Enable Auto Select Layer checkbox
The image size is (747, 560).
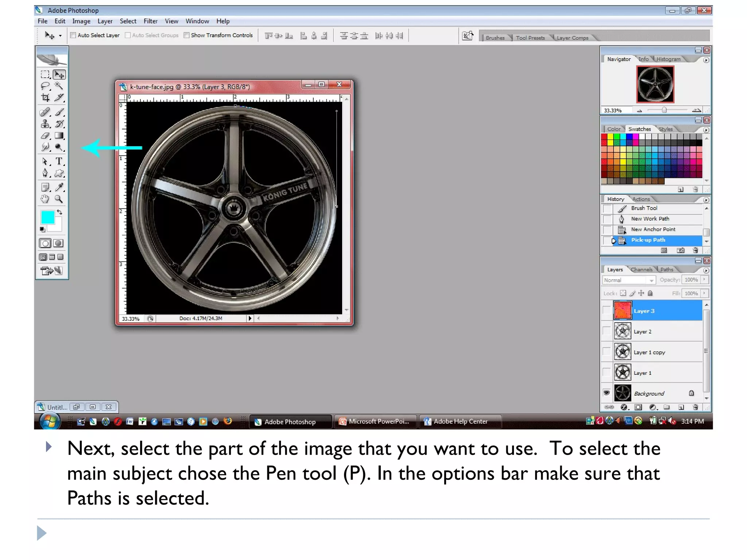click(73, 35)
